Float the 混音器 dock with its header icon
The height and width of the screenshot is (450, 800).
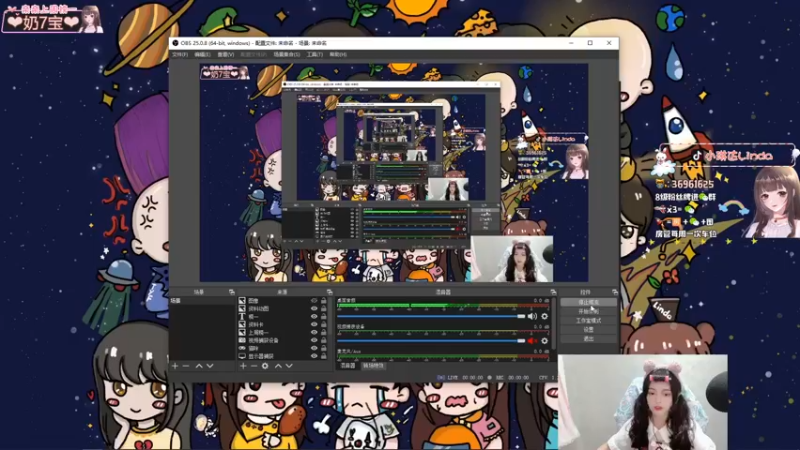(553, 292)
